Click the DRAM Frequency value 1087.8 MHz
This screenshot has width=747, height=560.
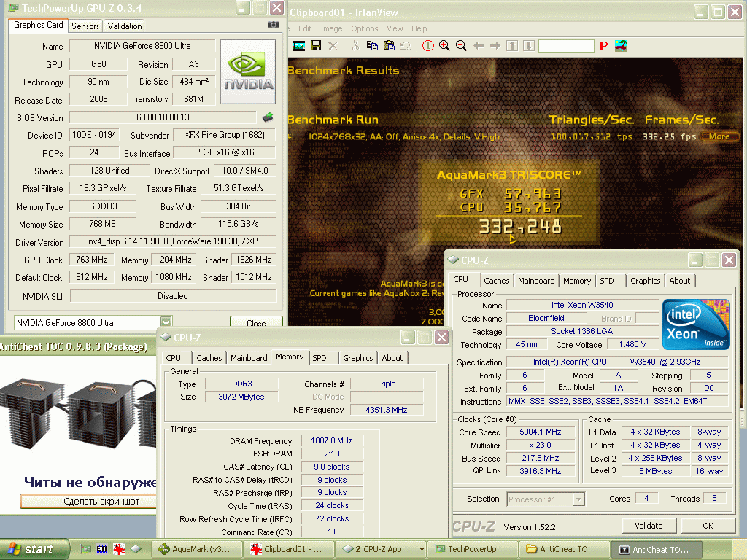[332, 440]
